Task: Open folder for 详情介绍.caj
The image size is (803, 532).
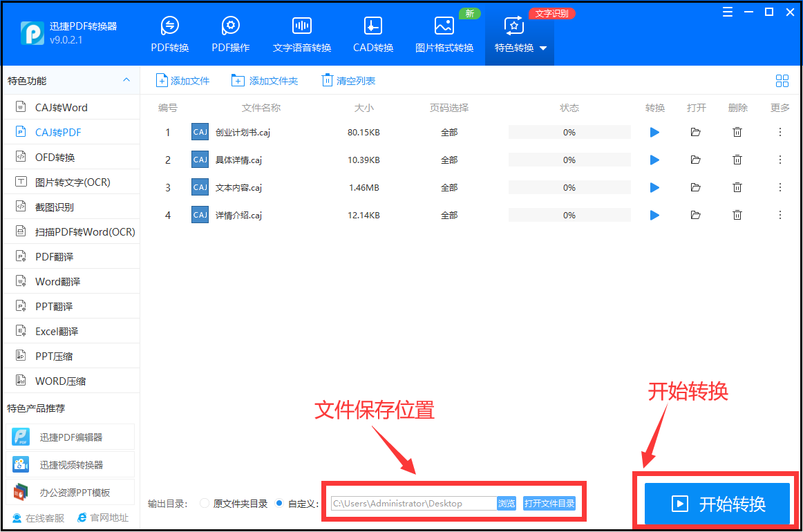Action: 695,215
